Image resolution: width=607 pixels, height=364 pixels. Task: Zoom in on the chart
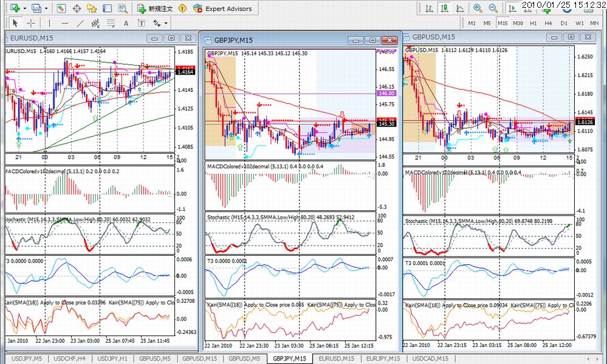click(x=478, y=8)
